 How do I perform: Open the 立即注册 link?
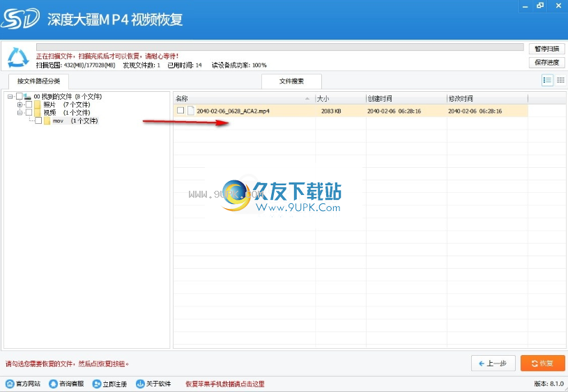point(115,384)
